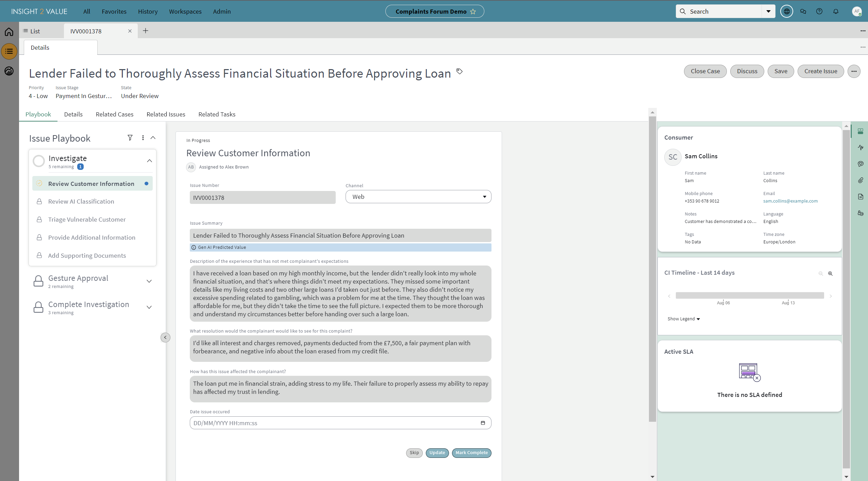This screenshot has height=481, width=868.
Task: Click the Mark Complete button
Action: (x=471, y=453)
